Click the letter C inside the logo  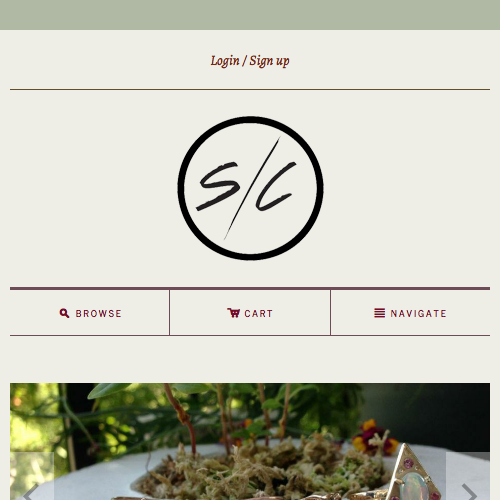(x=275, y=186)
